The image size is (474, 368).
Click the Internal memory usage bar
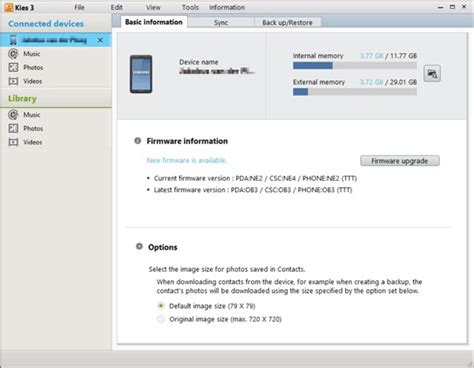pos(355,66)
